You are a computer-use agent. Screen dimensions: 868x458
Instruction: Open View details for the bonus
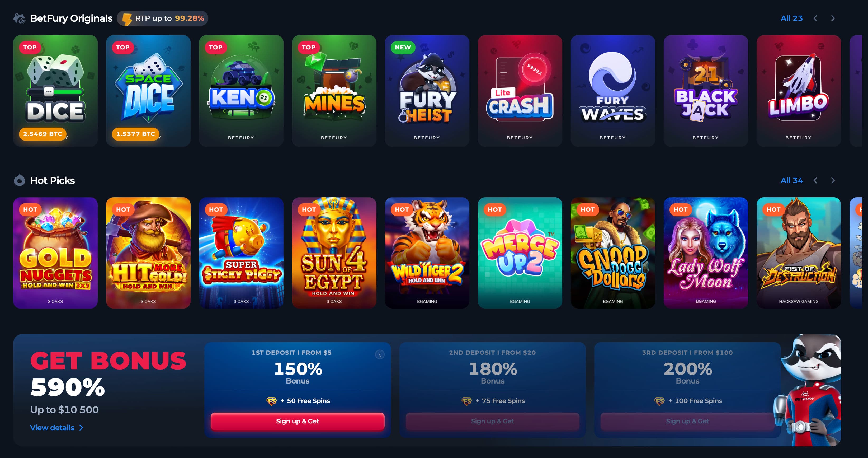click(x=56, y=428)
